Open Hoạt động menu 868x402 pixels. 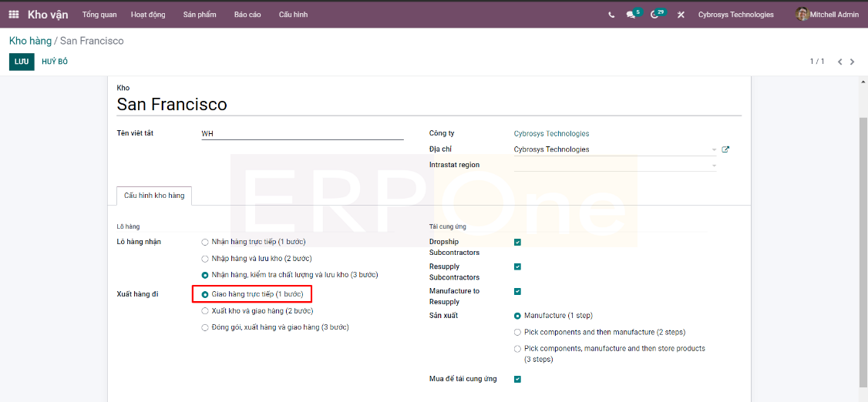click(x=148, y=15)
